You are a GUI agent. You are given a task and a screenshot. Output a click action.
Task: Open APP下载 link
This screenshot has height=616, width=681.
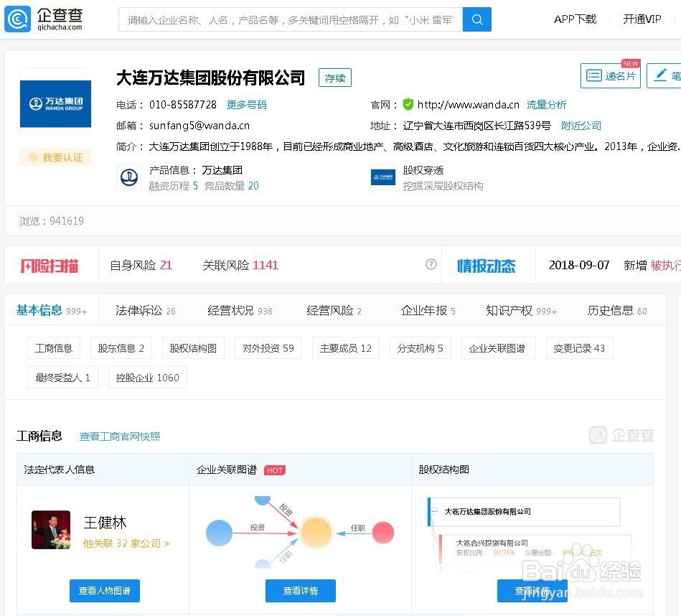[x=575, y=19]
